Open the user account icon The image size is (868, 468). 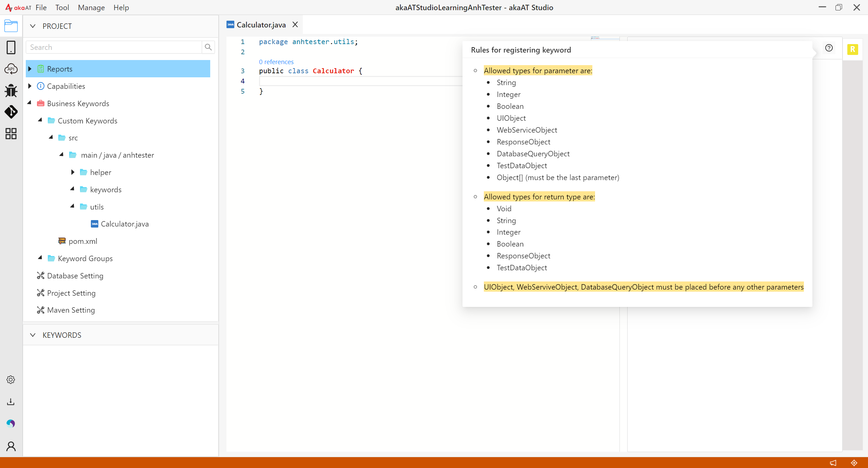(11, 446)
